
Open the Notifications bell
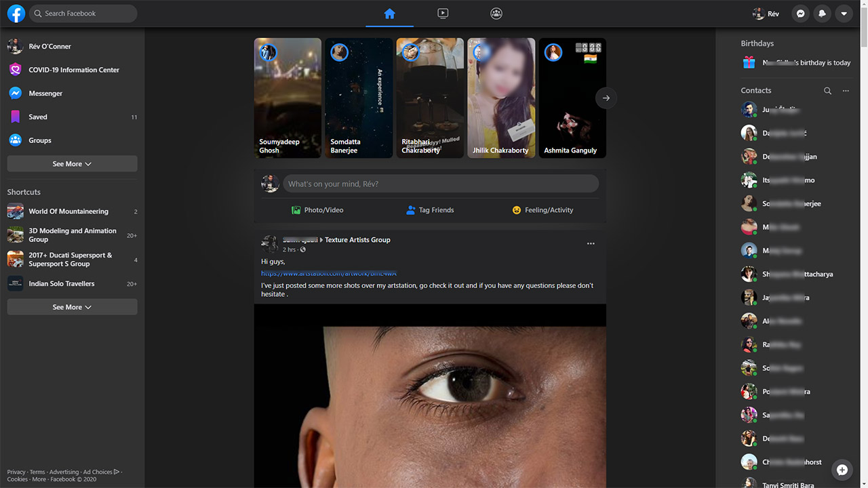(x=822, y=13)
